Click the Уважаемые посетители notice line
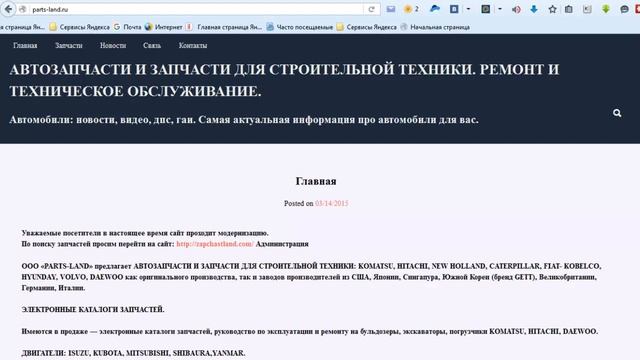Screen dimensions: 640x360 [145, 233]
